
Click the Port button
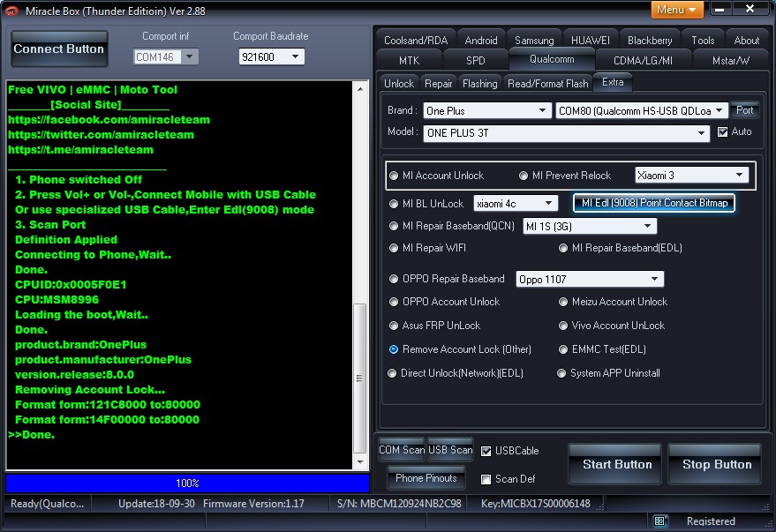pyautogui.click(x=744, y=110)
